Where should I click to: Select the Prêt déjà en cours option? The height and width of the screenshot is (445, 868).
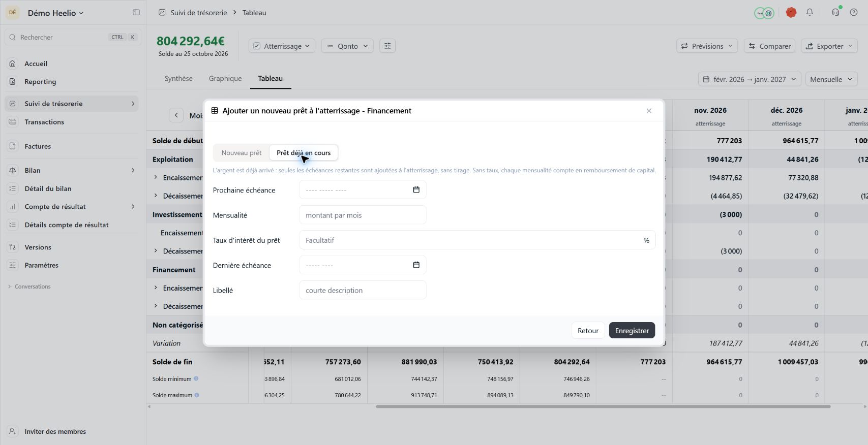click(x=304, y=153)
